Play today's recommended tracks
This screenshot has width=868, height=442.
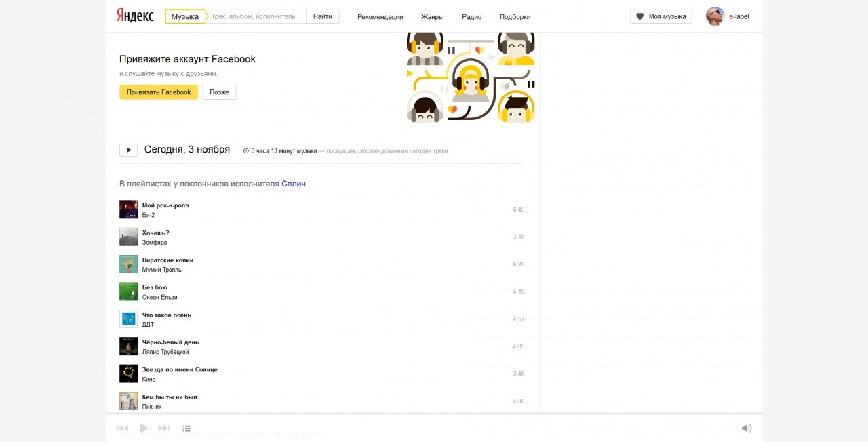point(128,150)
